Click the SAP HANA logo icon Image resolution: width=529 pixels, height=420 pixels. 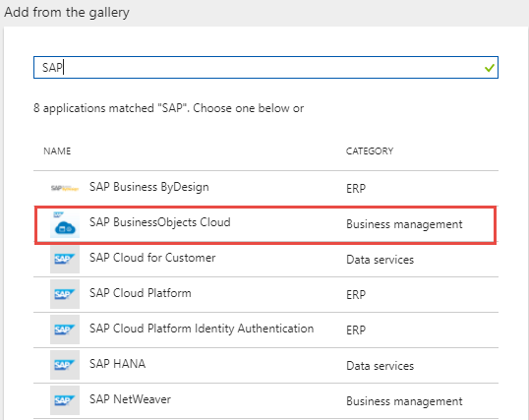click(x=65, y=365)
